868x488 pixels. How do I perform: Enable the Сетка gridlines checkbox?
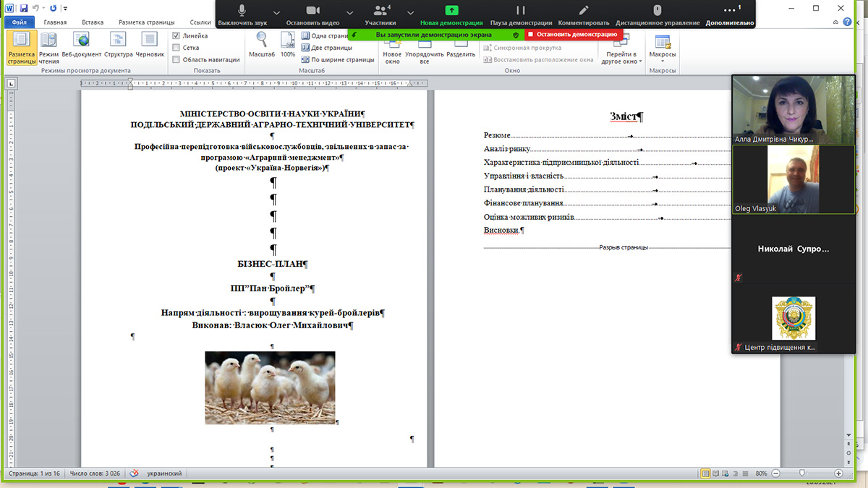(176, 48)
